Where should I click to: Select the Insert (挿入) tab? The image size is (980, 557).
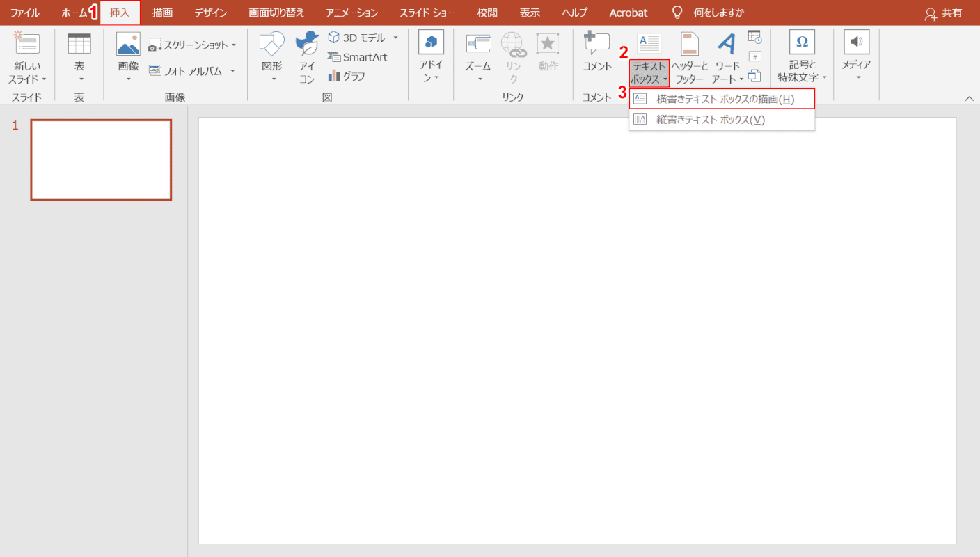(120, 13)
